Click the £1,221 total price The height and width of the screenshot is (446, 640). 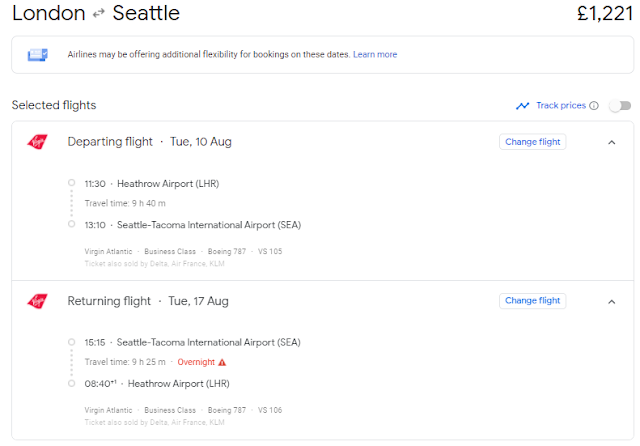pyautogui.click(x=605, y=13)
